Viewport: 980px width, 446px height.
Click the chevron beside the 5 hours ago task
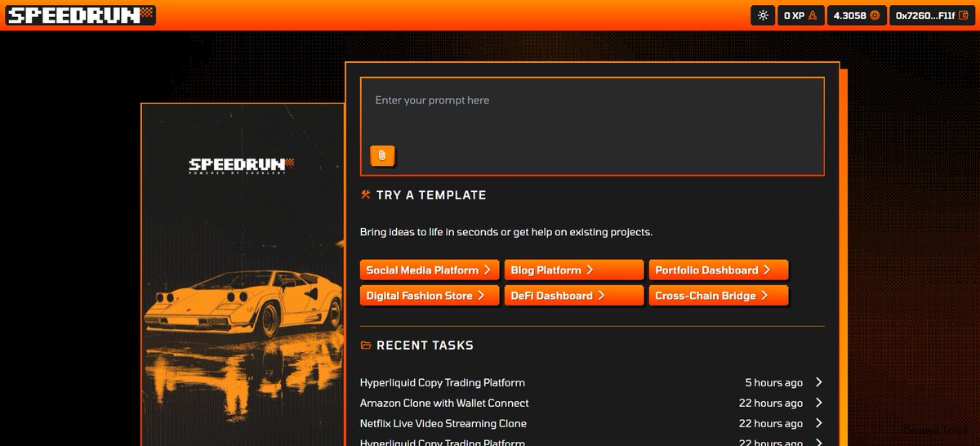click(819, 382)
